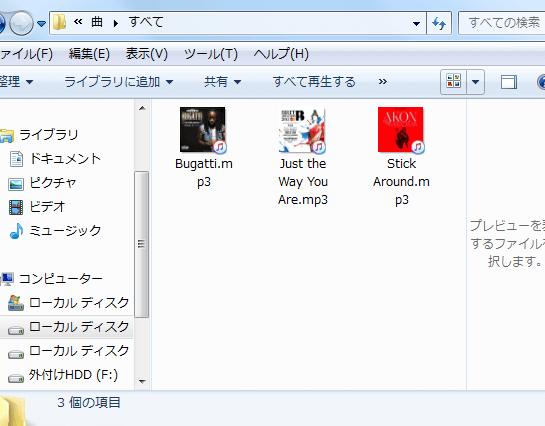The width and height of the screenshot is (545, 426).
Task: Select ピクチャ library
Action: pos(53,182)
